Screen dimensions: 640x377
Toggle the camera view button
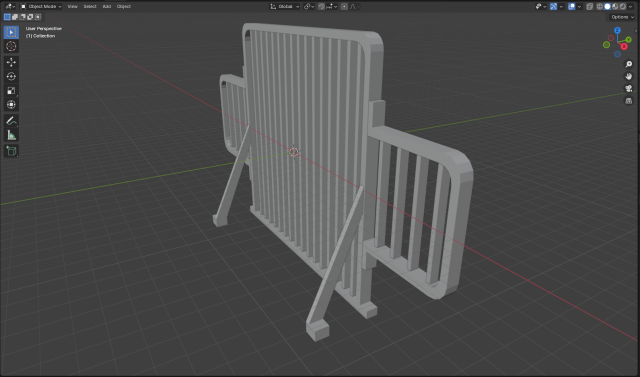click(629, 89)
